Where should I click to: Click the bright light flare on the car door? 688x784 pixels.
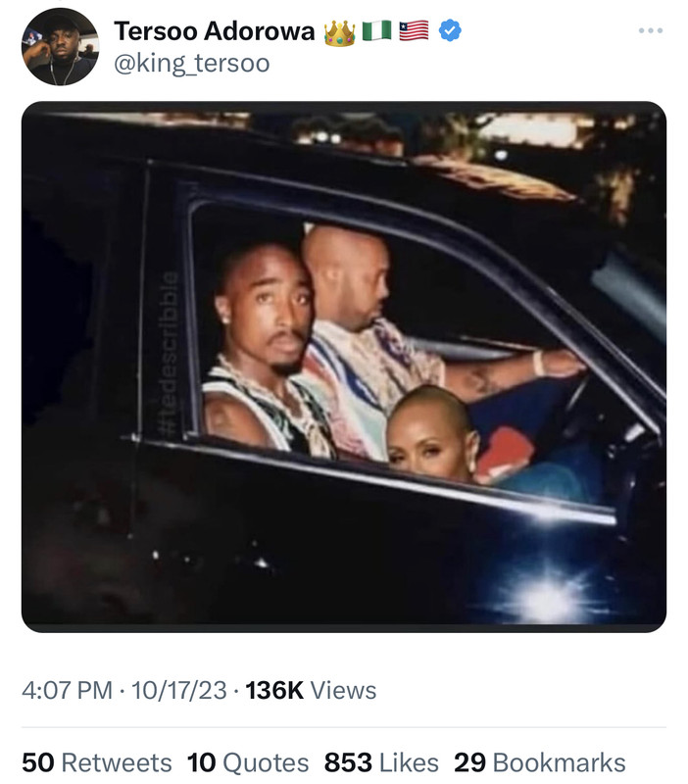coord(549,597)
